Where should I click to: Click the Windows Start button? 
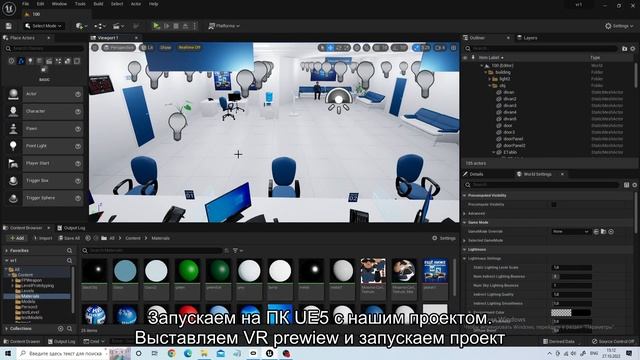pyautogui.click(x=8, y=353)
